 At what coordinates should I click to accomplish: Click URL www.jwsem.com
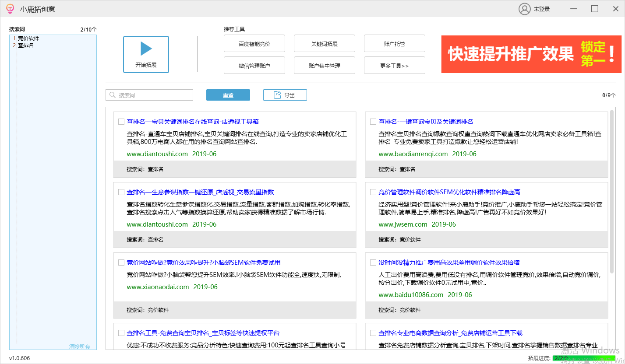403,224
